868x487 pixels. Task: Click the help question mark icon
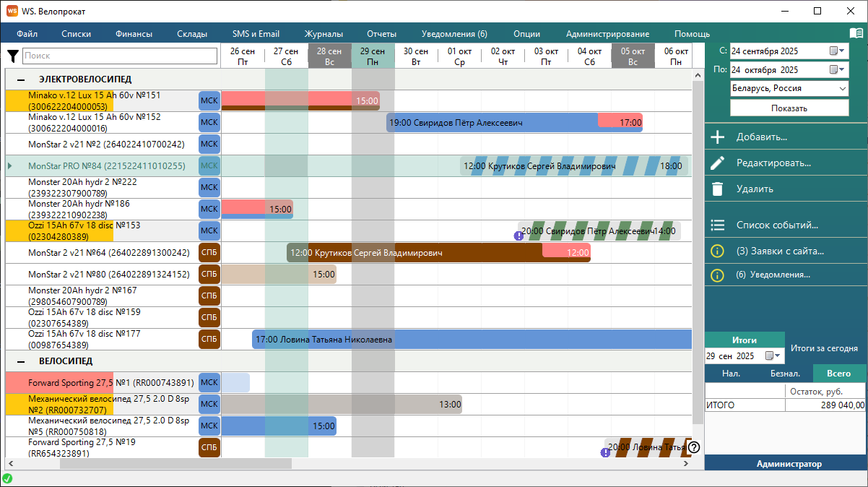[694, 447]
